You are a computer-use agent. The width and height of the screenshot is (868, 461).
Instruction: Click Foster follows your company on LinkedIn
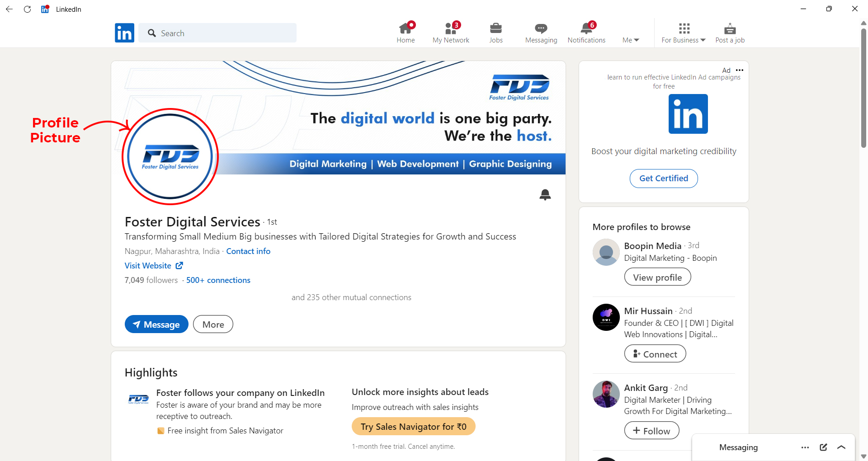[x=241, y=393]
